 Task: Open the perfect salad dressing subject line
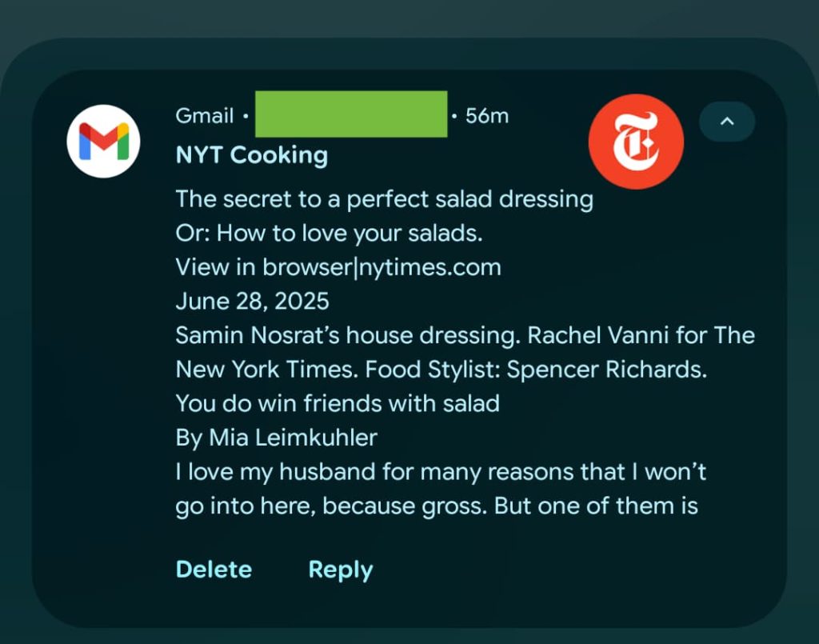pyautogui.click(x=384, y=198)
